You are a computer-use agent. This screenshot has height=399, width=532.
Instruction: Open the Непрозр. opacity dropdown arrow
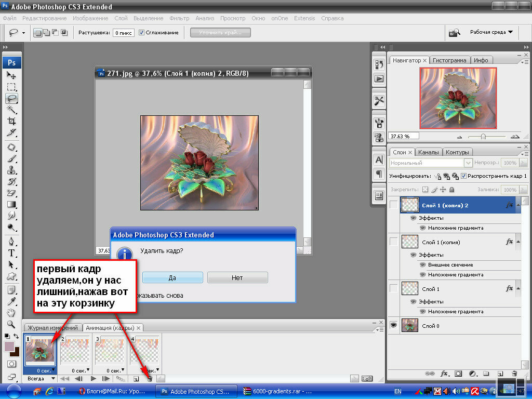click(524, 163)
